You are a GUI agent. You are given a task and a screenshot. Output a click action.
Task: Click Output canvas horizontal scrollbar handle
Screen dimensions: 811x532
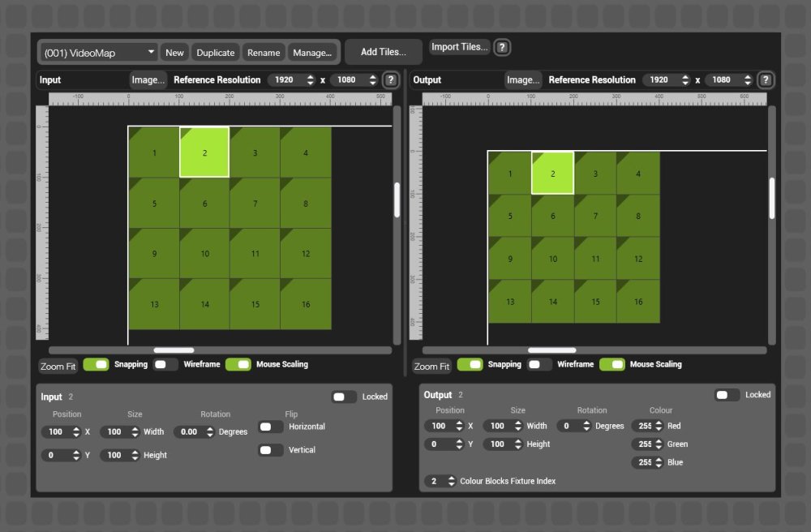(551, 350)
